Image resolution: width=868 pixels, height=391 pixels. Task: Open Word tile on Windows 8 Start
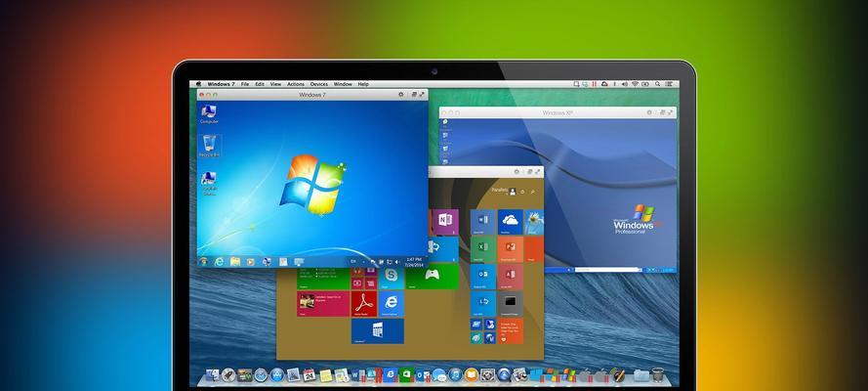482,222
